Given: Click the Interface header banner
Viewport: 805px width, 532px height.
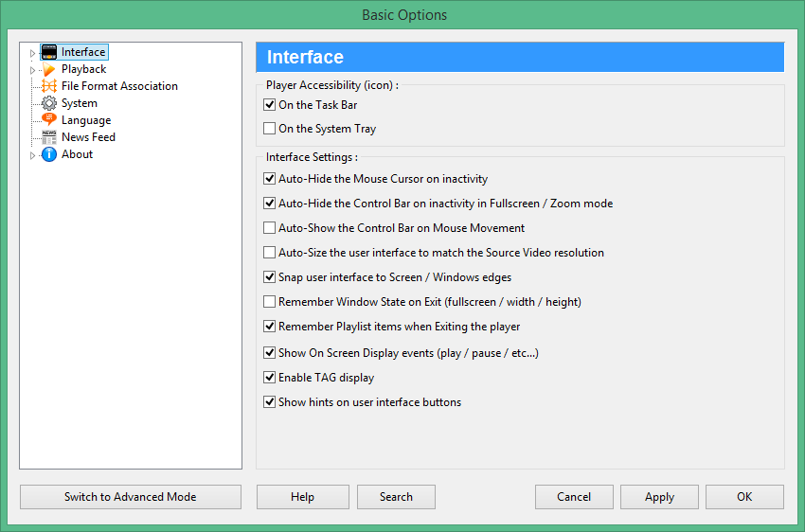Looking at the screenshot, I should coord(520,58).
